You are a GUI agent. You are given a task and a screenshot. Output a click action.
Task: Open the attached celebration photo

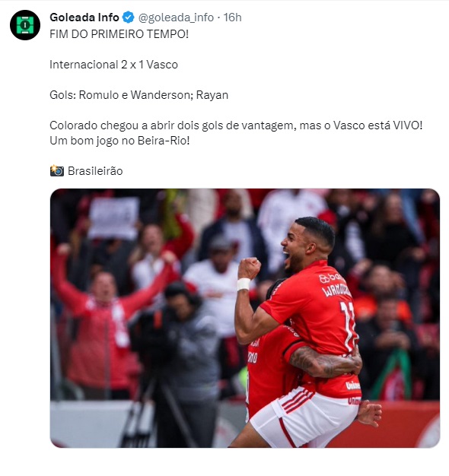pos(245,318)
